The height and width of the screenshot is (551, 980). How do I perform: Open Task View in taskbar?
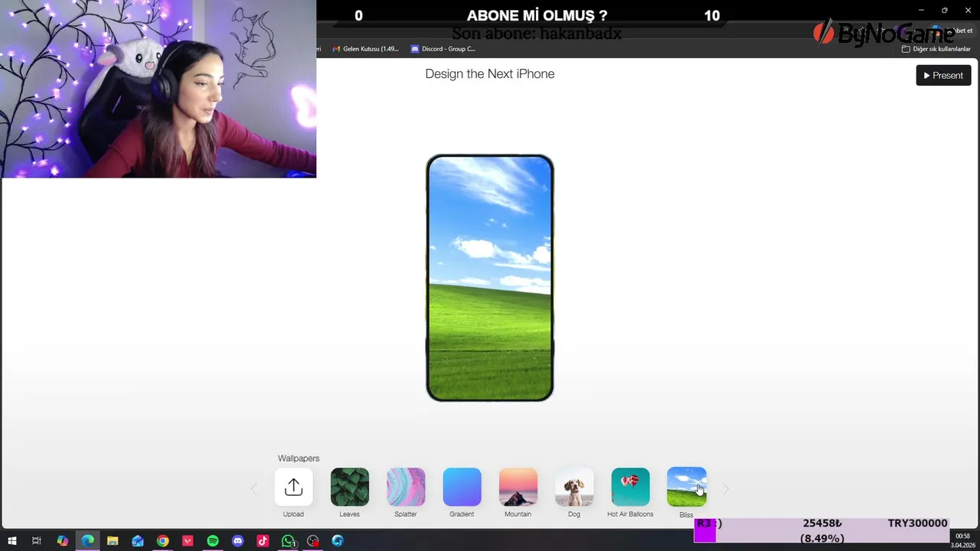pos(37,541)
